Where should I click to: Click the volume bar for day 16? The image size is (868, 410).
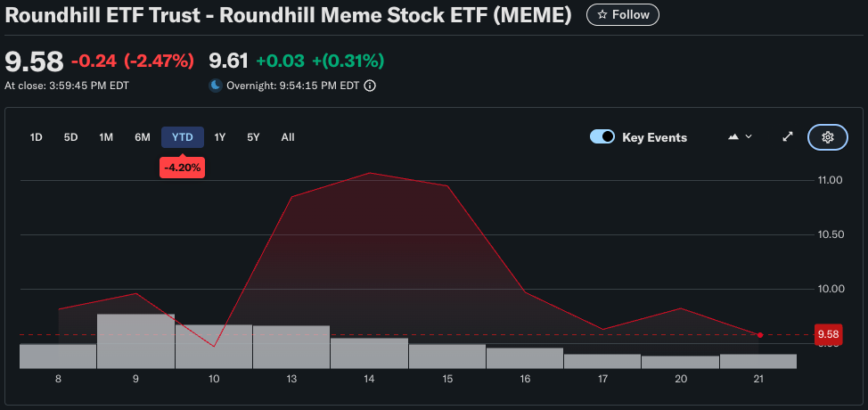coord(525,358)
